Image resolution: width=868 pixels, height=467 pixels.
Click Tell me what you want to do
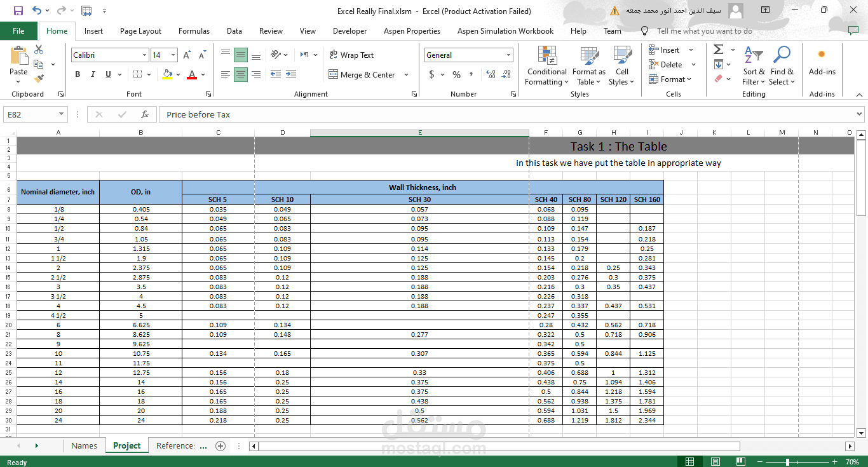(705, 30)
